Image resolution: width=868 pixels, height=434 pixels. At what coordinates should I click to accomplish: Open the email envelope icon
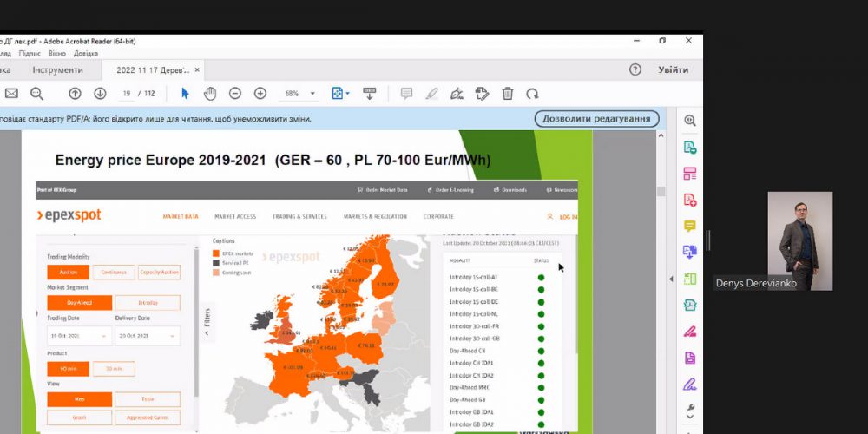pos(11,94)
